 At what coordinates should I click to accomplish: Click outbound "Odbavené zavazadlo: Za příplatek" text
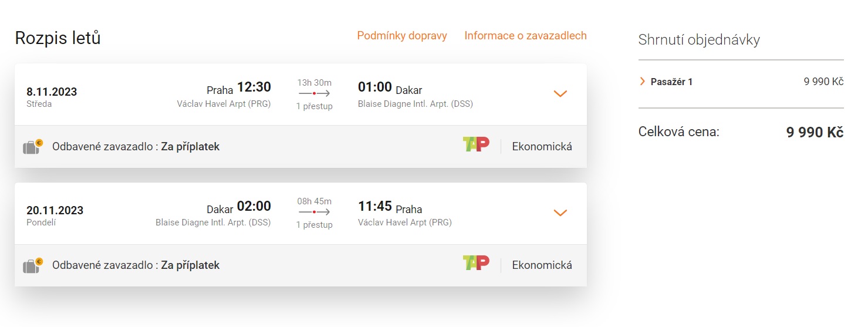pos(136,147)
